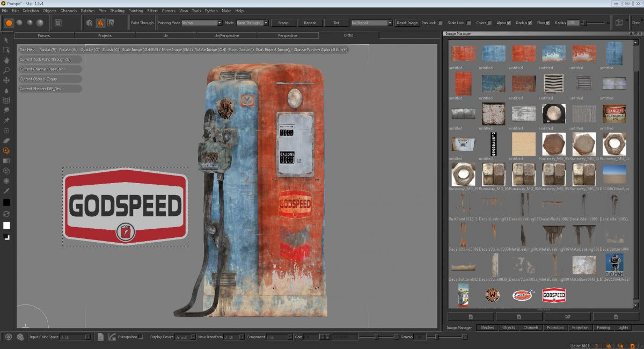This screenshot has width=644, height=349.
Task: Select the Marquee Select tool
Action: [x=6, y=50]
